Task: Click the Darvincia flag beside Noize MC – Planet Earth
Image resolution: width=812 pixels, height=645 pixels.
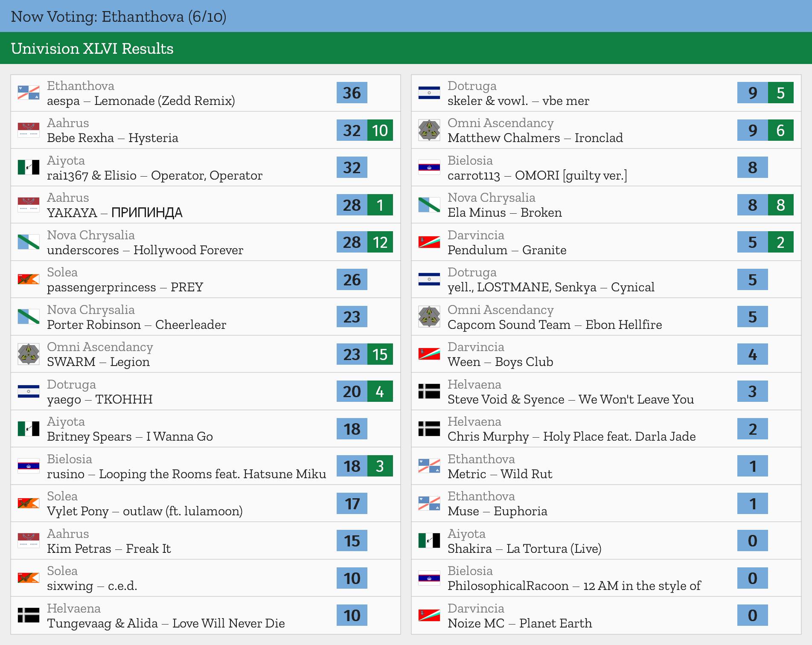Action: click(x=429, y=616)
